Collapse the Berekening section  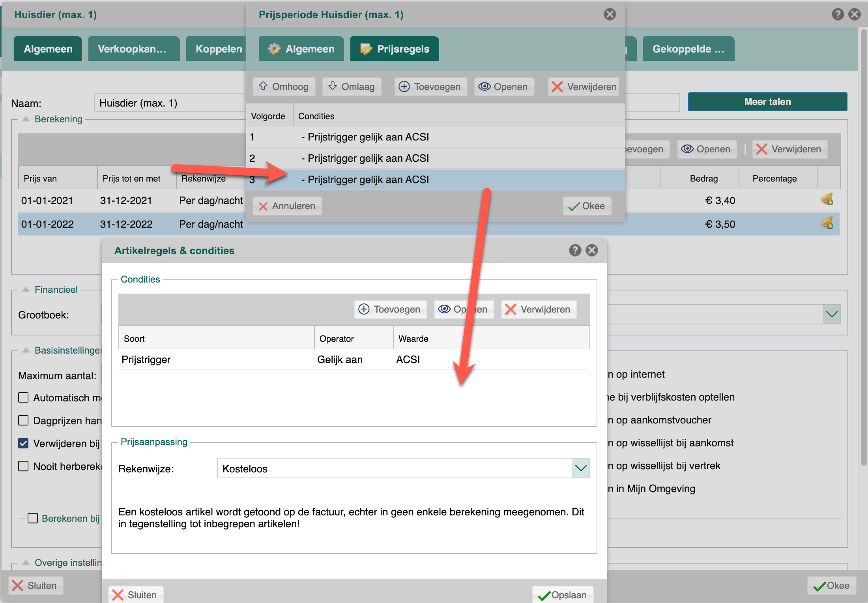tap(26, 119)
